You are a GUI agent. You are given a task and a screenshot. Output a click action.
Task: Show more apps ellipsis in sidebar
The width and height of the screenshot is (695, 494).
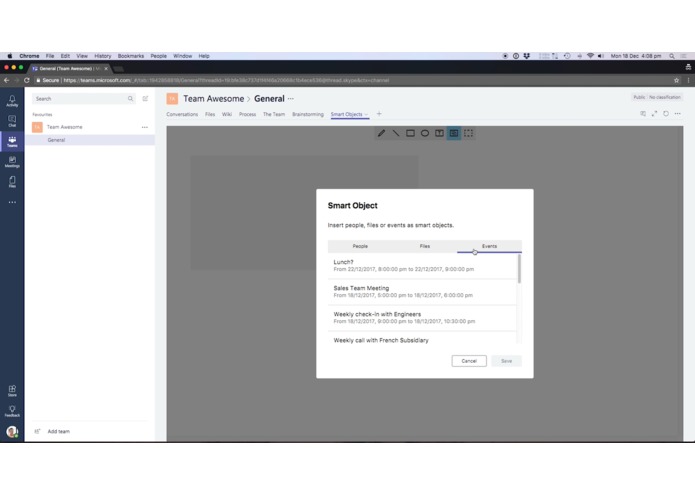pos(12,202)
